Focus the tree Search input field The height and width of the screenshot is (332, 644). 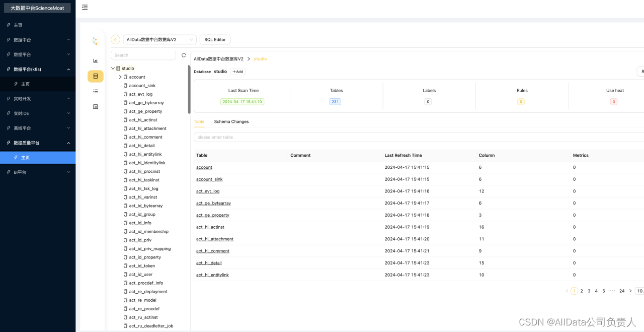143,55
